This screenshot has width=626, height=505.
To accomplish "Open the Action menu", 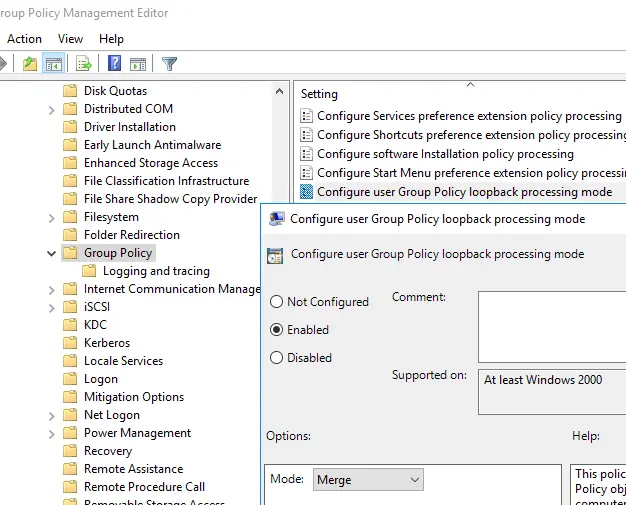I will pyautogui.click(x=24, y=39).
